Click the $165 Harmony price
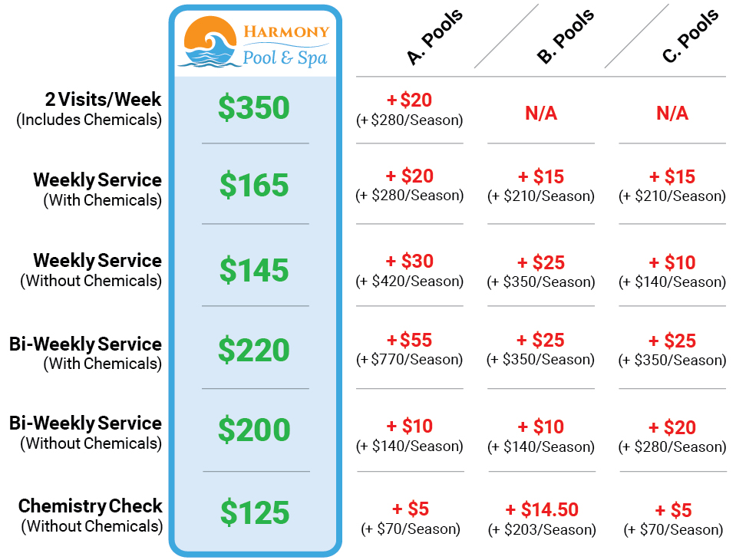Image resolution: width=736 pixels, height=560 pixels. tap(254, 186)
